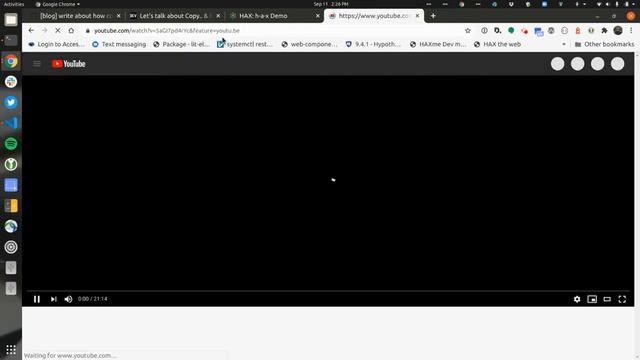The image size is (640, 360).
Task: Enable miniplayer mode
Action: click(592, 299)
